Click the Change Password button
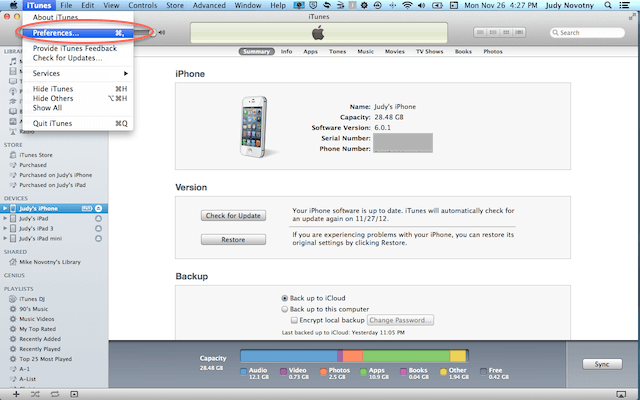This screenshot has height=400, width=640. (x=400, y=320)
